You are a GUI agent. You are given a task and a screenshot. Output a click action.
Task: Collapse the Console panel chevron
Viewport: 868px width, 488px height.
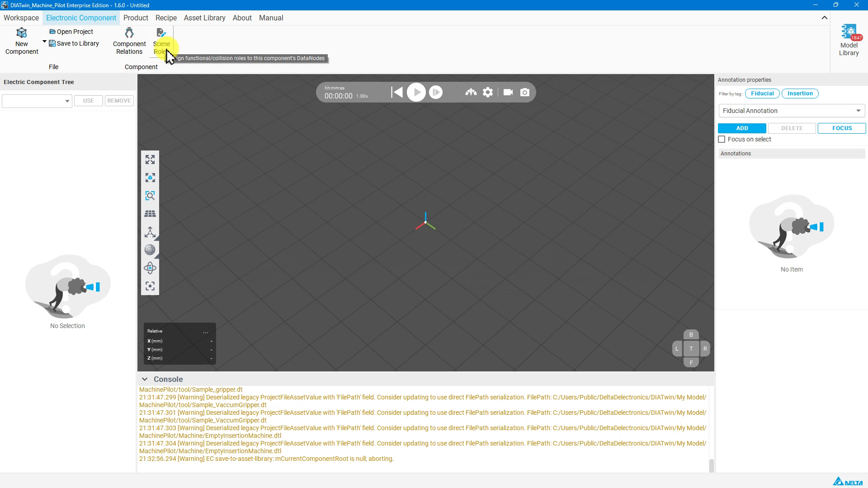144,379
